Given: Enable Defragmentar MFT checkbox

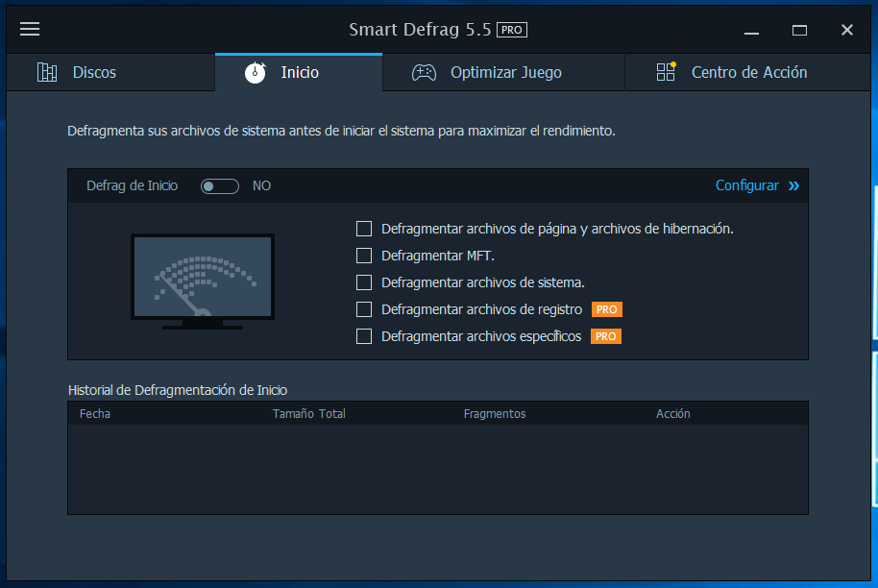Looking at the screenshot, I should click(x=364, y=256).
